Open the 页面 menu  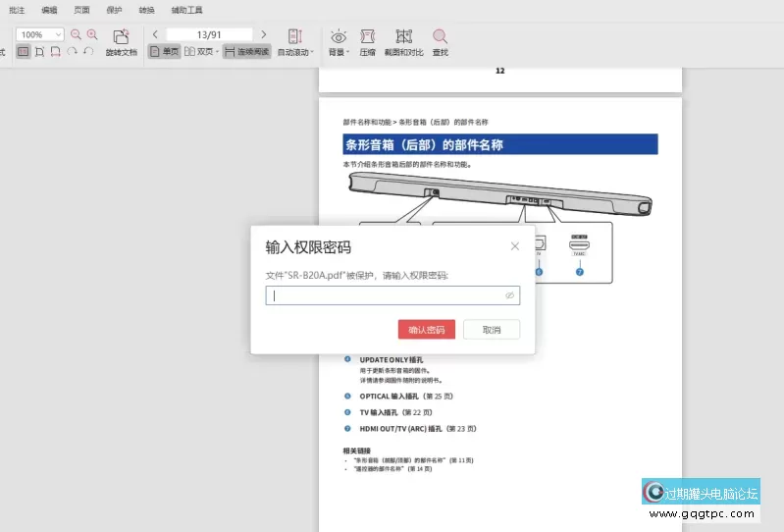(81, 10)
